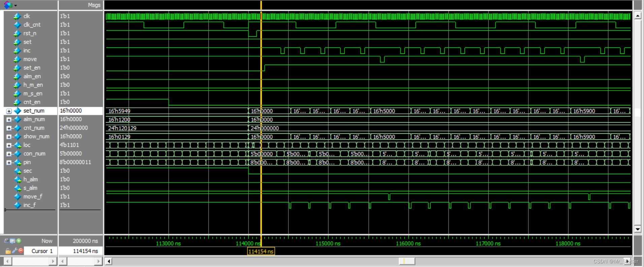Screen dimensions: 644x267
Task: Click the sec signal icon
Action: click(x=18, y=171)
